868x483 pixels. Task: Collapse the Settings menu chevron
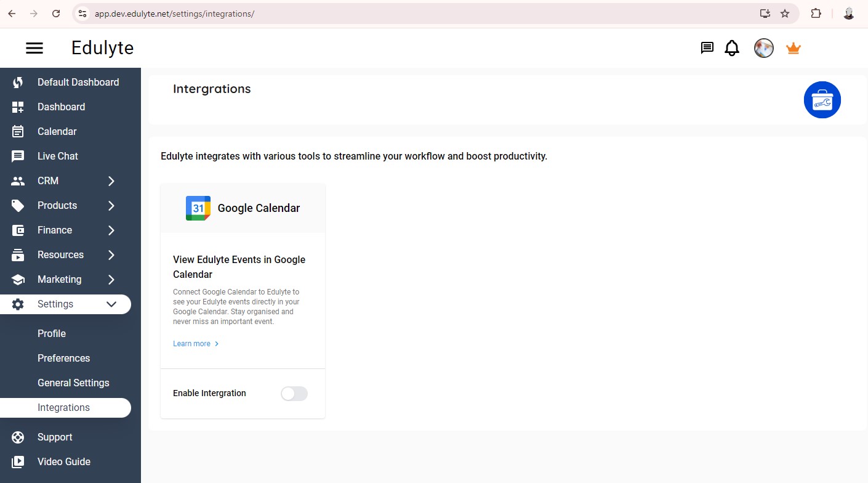click(111, 304)
